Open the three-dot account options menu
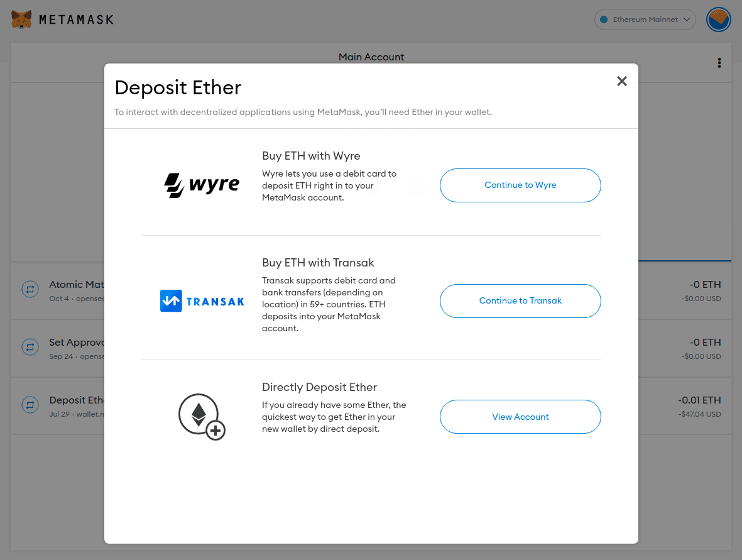This screenshot has height=560, width=742. pyautogui.click(x=719, y=63)
